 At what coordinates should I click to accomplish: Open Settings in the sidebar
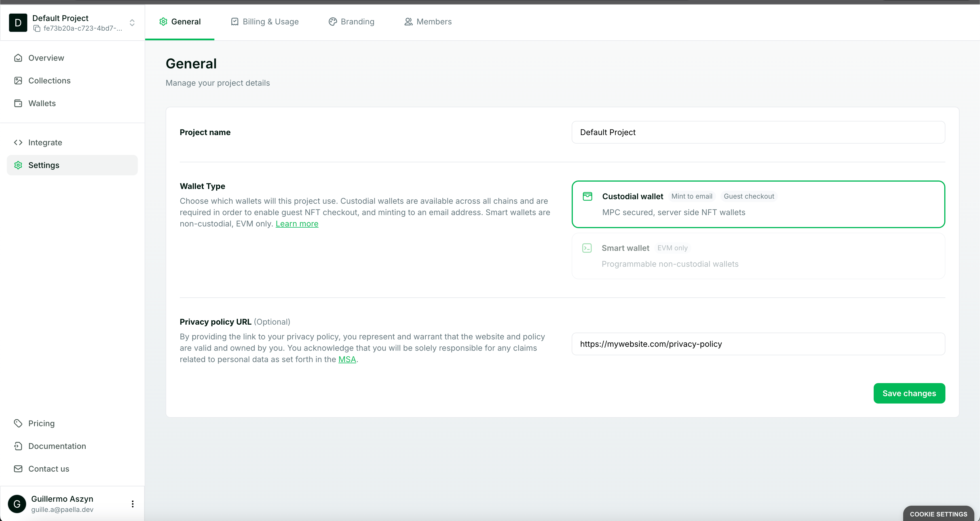[72, 165]
